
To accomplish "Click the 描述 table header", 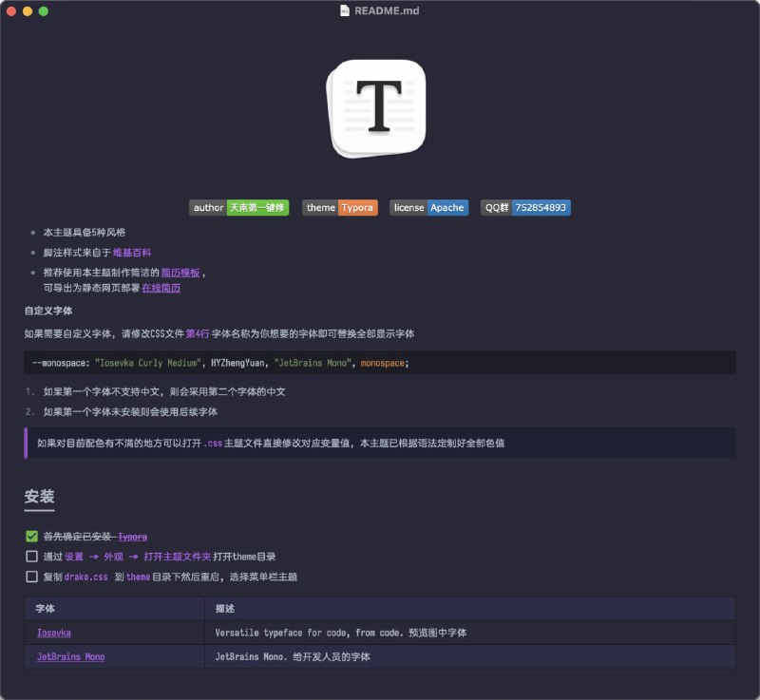I will point(470,609).
